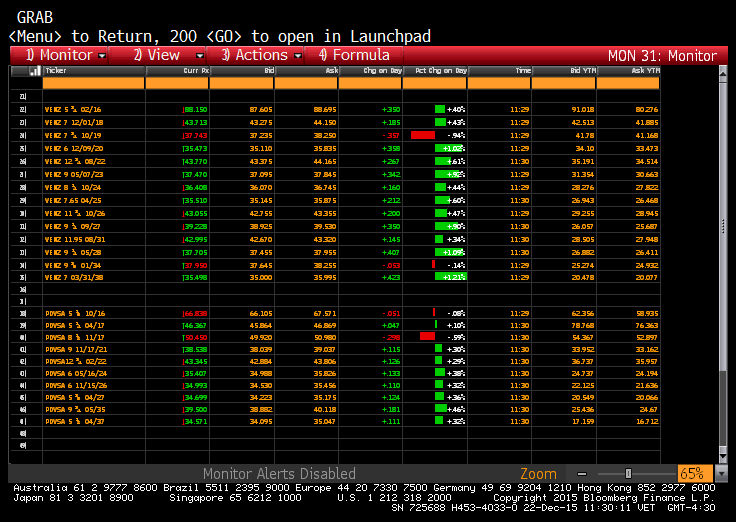Sort by the Pct Chg on Day header
736x522 pixels.
tap(435, 71)
